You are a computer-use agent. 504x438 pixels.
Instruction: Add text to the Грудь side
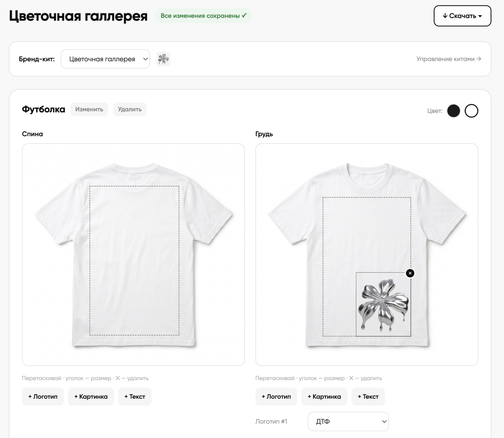(x=368, y=396)
